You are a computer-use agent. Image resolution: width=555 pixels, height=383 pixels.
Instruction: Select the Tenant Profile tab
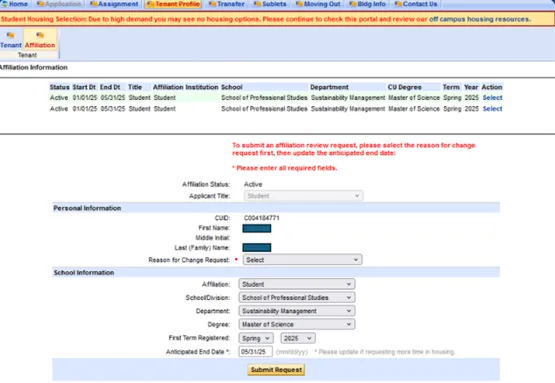[173, 4]
